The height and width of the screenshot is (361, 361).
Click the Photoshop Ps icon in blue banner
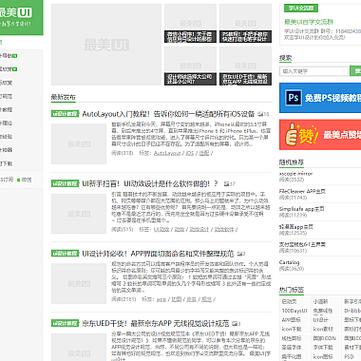[294, 98]
